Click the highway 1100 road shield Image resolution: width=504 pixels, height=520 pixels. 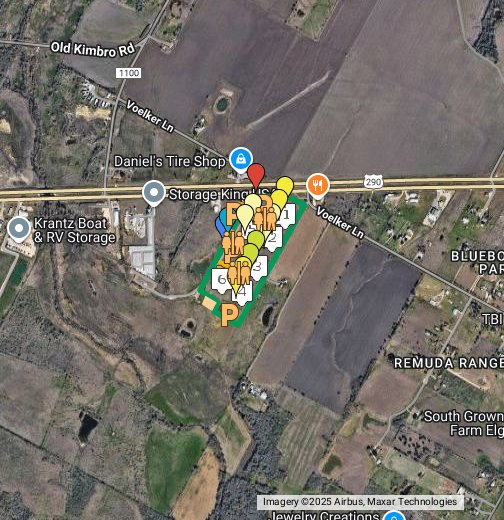click(128, 73)
